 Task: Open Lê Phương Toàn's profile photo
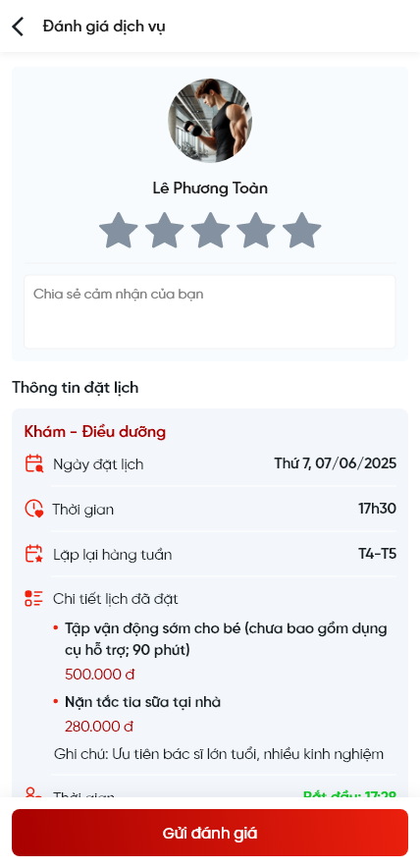click(210, 121)
